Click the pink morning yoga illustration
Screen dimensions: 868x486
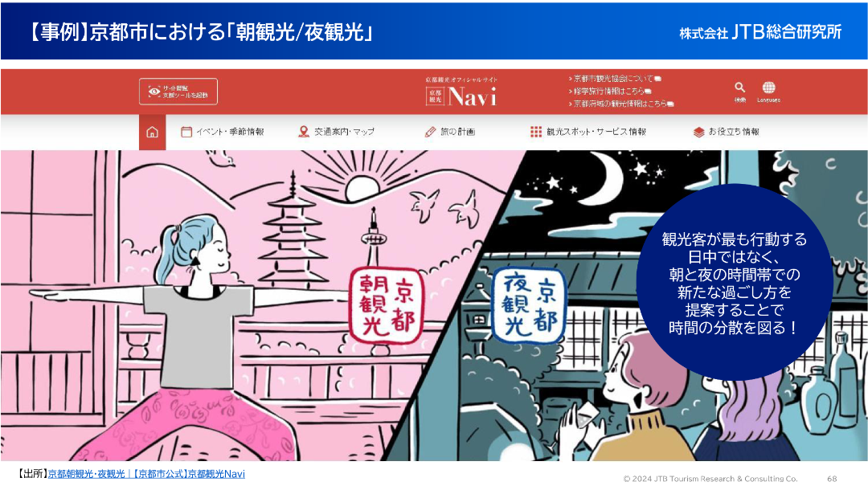pyautogui.click(x=232, y=305)
